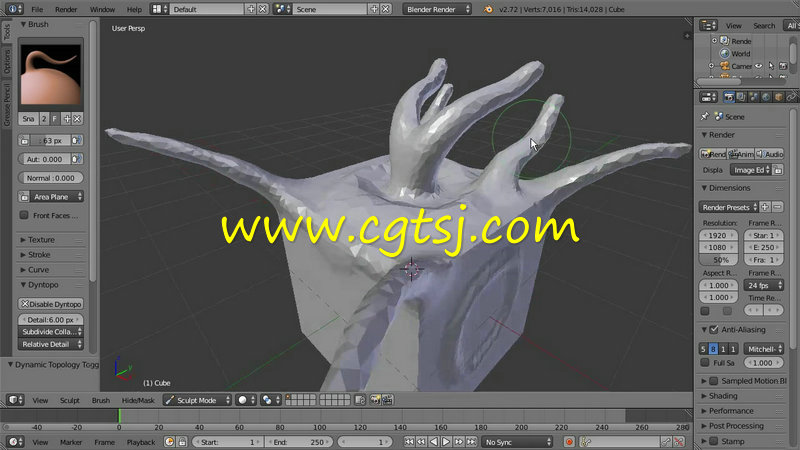
Task: Open the Help menu
Action: coord(134,9)
